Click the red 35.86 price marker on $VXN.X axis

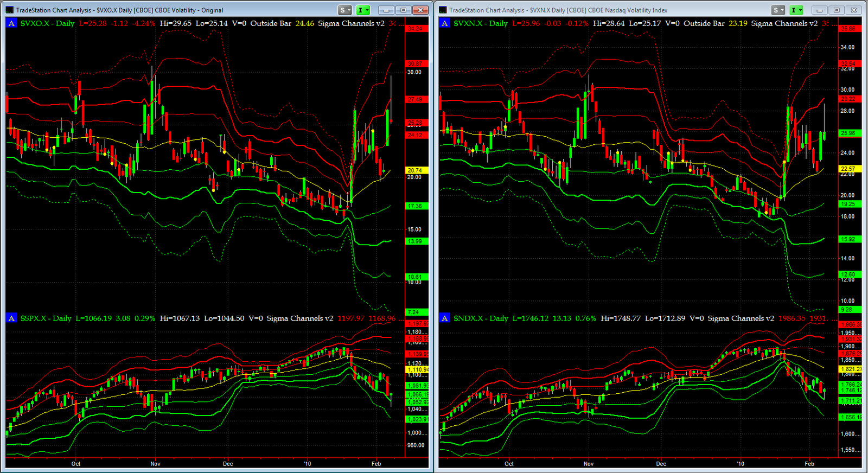tap(850, 28)
